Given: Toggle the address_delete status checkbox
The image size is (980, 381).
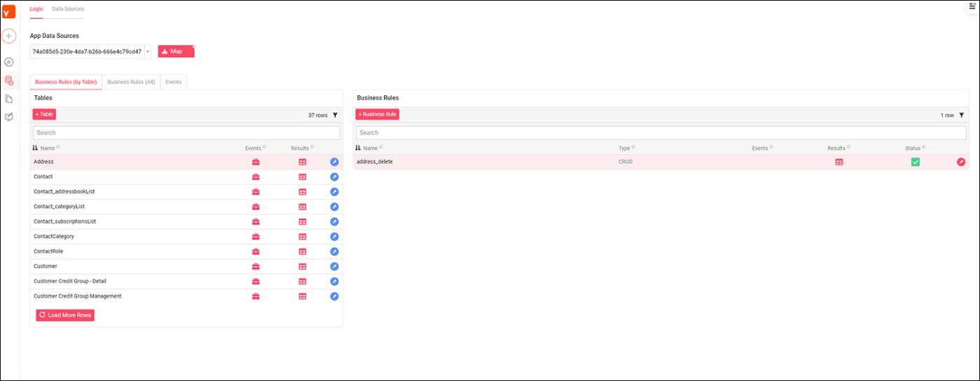Looking at the screenshot, I should point(915,162).
